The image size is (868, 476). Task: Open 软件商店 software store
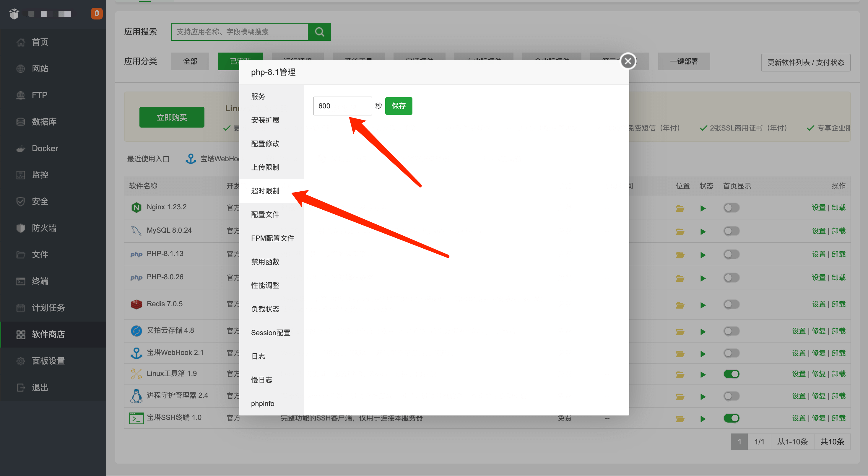(53, 335)
